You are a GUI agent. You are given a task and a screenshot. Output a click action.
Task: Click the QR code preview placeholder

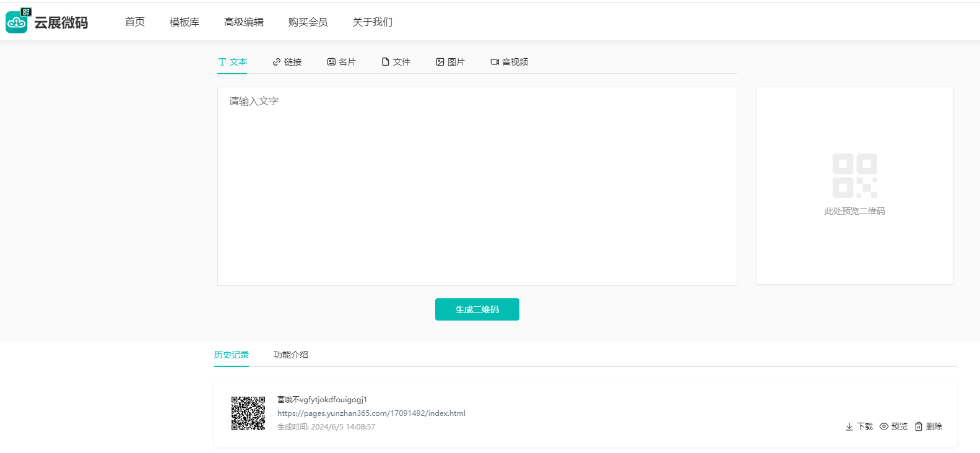tap(855, 176)
